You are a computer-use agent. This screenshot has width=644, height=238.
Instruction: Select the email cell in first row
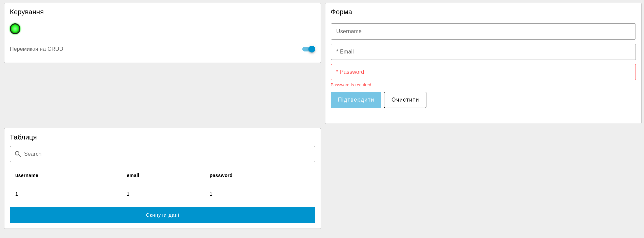128,194
